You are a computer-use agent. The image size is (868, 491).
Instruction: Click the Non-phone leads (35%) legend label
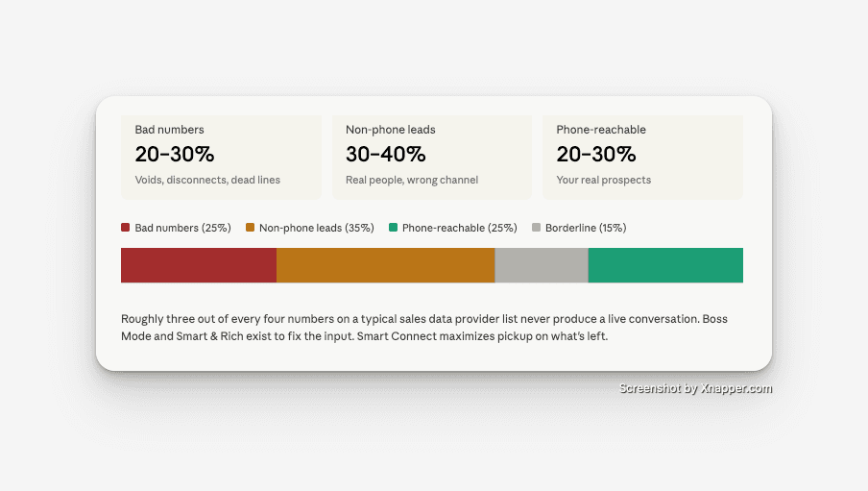(x=317, y=228)
